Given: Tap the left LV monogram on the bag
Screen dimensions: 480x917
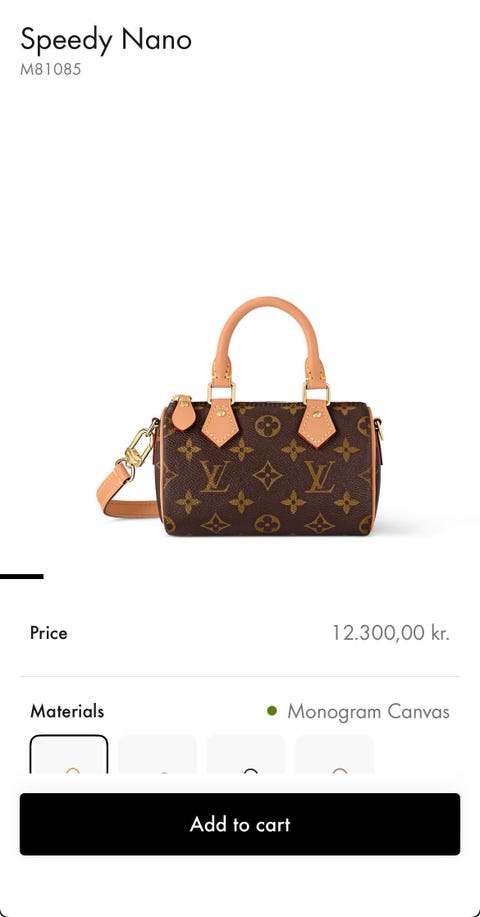Looking at the screenshot, I should click(x=215, y=476).
